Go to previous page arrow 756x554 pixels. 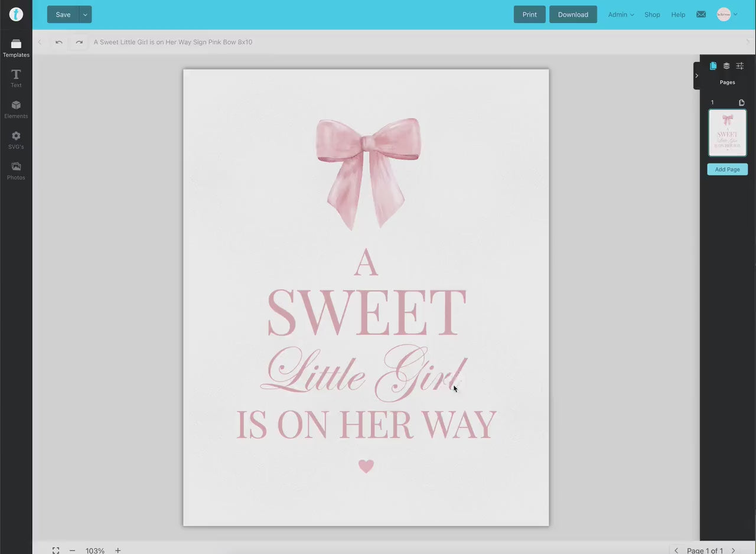(x=676, y=550)
